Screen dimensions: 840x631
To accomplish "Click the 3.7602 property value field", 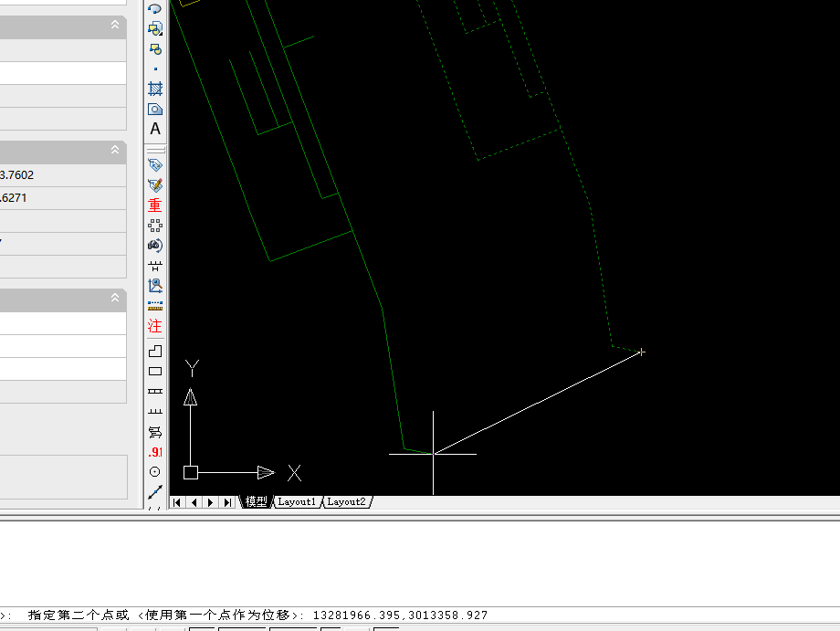I will (63, 175).
